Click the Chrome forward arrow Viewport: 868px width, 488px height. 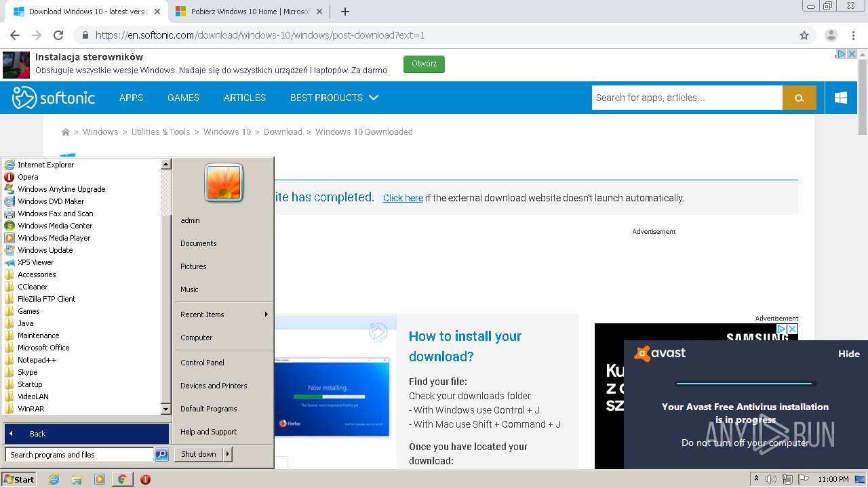37,35
